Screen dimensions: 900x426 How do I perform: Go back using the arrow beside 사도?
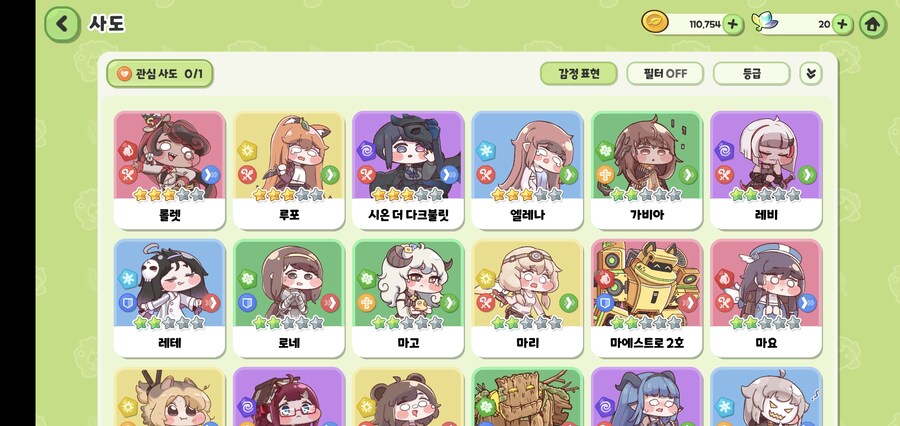point(62,24)
